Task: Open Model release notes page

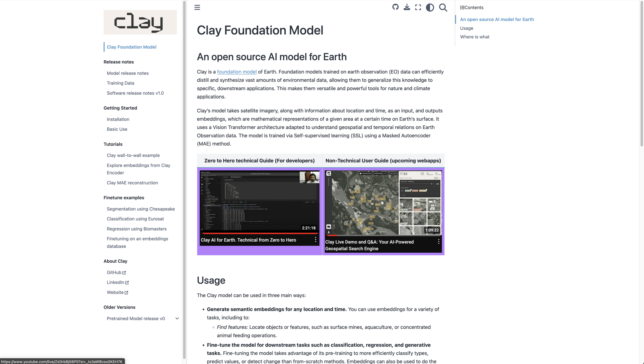Action: 128,73
